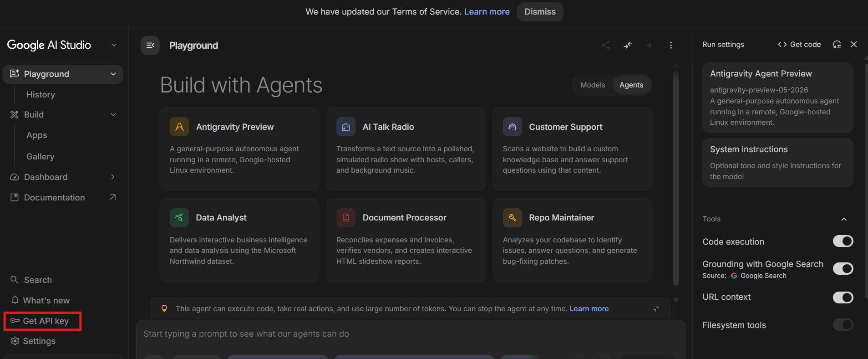Click the compare arrows icon in Playground header

pyautogui.click(x=628, y=45)
